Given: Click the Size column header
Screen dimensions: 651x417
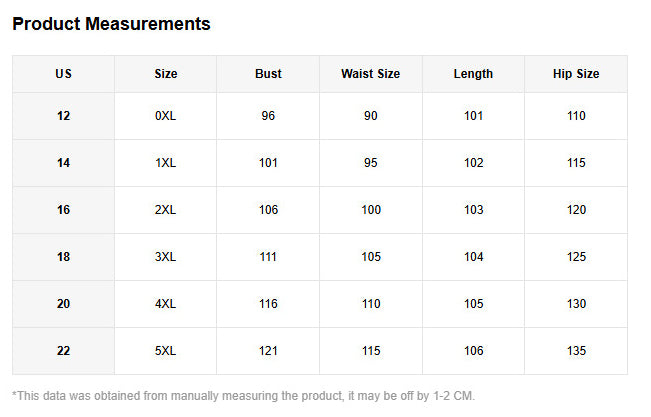Looking at the screenshot, I should point(166,74).
